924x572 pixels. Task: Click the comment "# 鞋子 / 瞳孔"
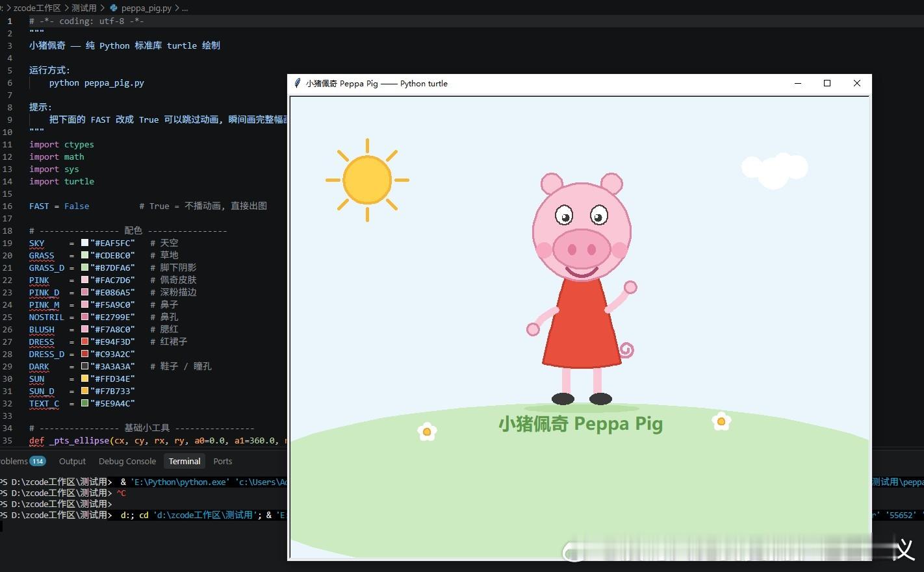(181, 366)
